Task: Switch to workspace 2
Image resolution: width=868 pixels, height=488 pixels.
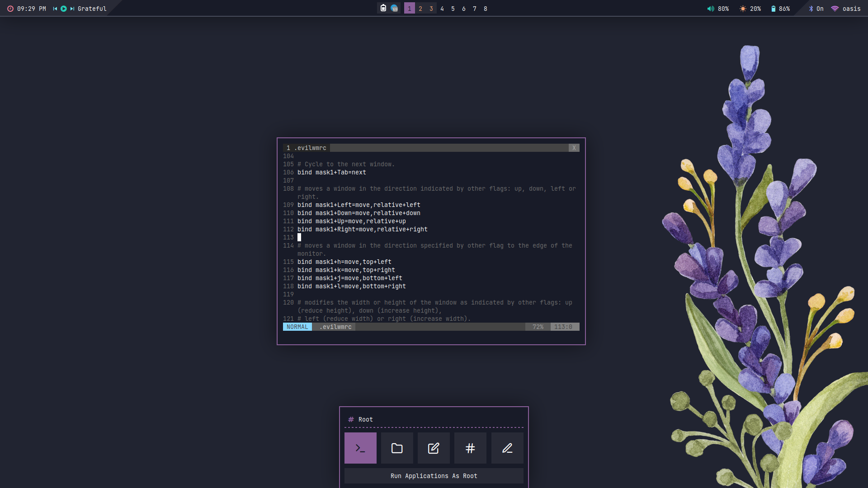Action: [x=420, y=9]
